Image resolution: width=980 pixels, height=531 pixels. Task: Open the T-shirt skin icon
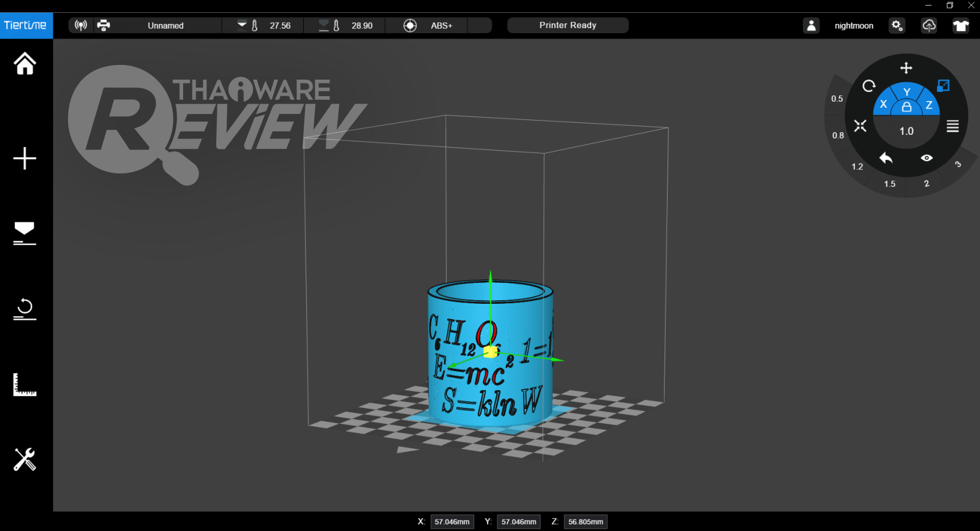(x=961, y=25)
